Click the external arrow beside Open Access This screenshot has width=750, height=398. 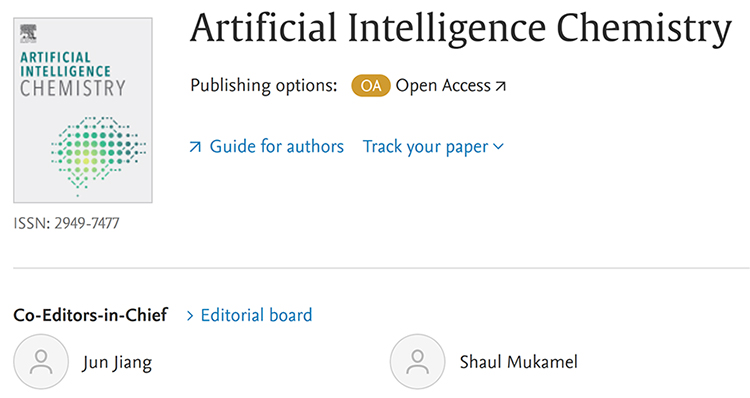tap(500, 86)
